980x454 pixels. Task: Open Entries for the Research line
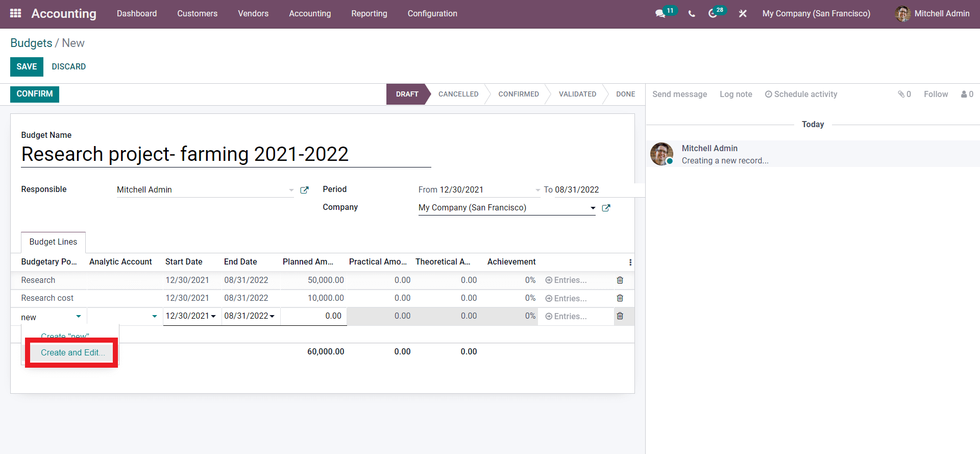(566, 280)
